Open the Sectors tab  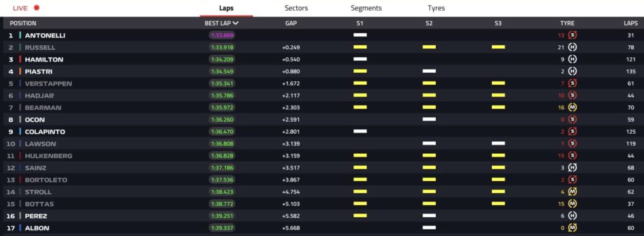(x=296, y=8)
